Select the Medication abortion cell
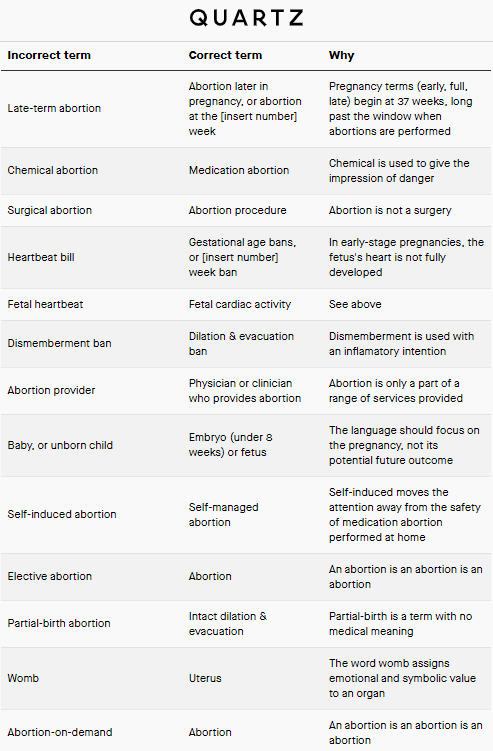This screenshot has width=493, height=751. click(239, 171)
